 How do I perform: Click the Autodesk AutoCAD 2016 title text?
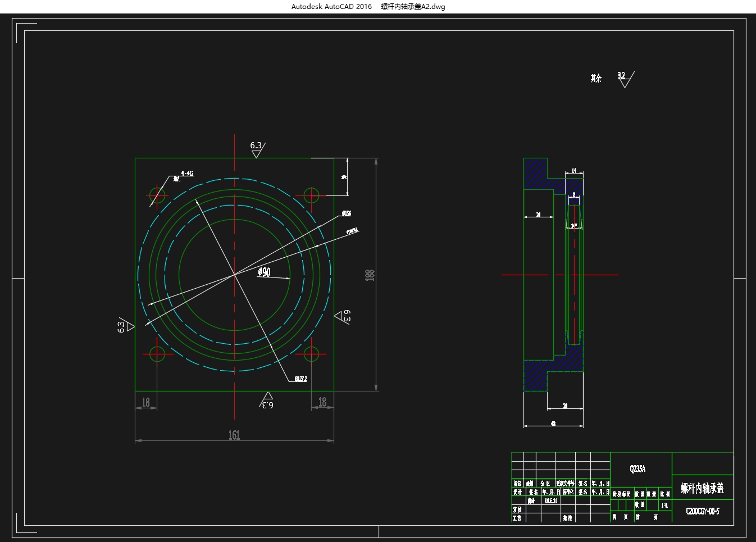(x=331, y=7)
